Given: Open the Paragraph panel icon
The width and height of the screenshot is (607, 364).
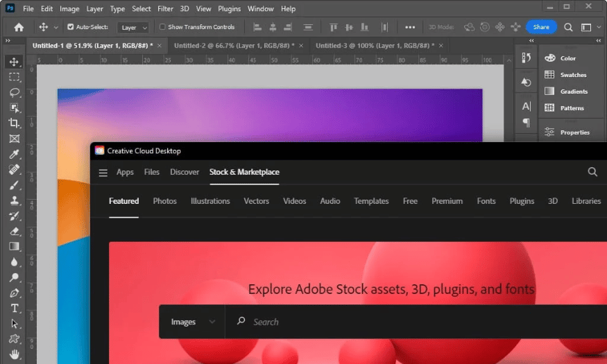Looking at the screenshot, I should tap(526, 123).
